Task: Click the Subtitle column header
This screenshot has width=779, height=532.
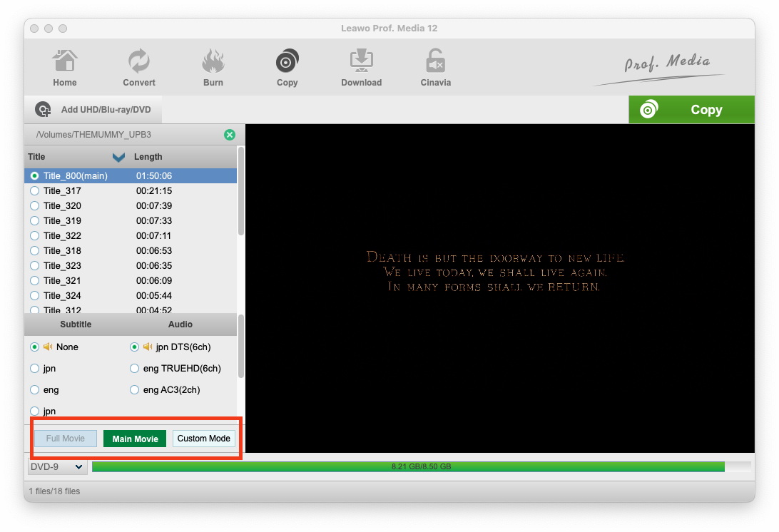Action: (x=76, y=324)
